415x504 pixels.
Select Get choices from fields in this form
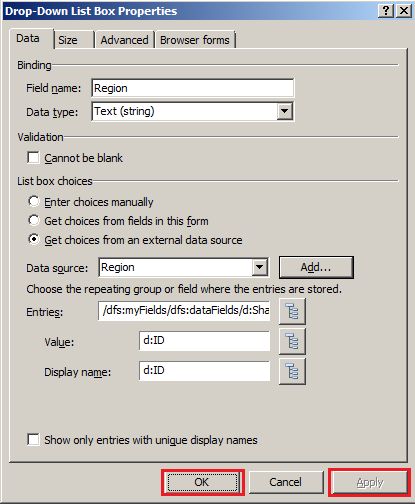coord(33,220)
